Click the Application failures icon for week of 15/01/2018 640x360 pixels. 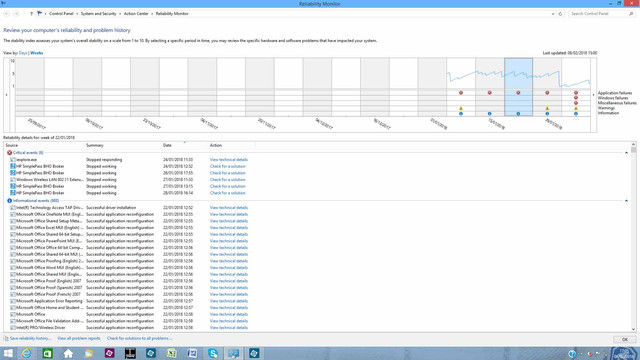(489, 93)
